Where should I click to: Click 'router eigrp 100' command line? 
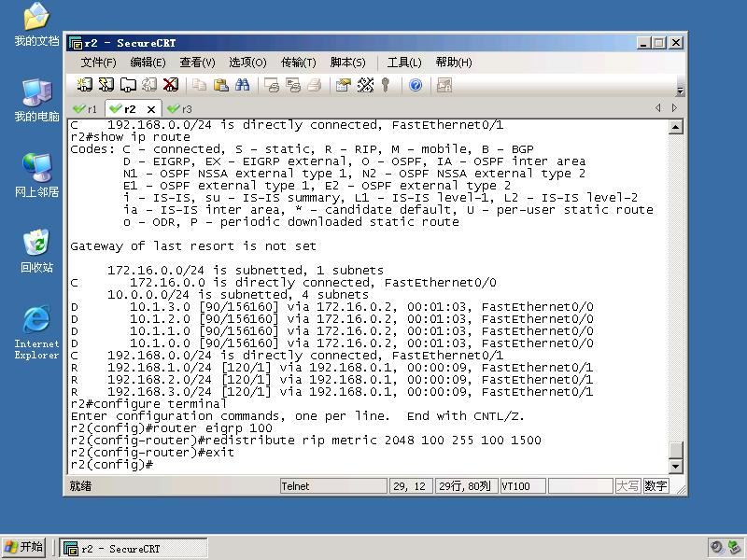(172, 428)
